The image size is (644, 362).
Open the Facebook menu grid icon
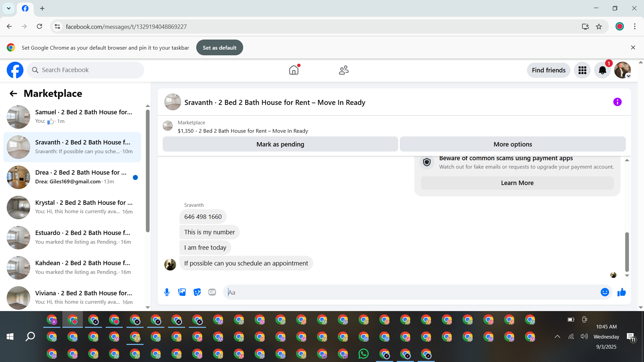(x=582, y=70)
